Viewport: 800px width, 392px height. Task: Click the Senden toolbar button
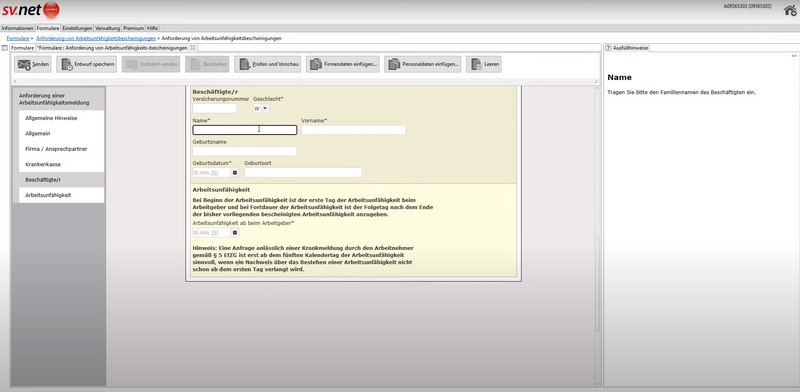33,64
